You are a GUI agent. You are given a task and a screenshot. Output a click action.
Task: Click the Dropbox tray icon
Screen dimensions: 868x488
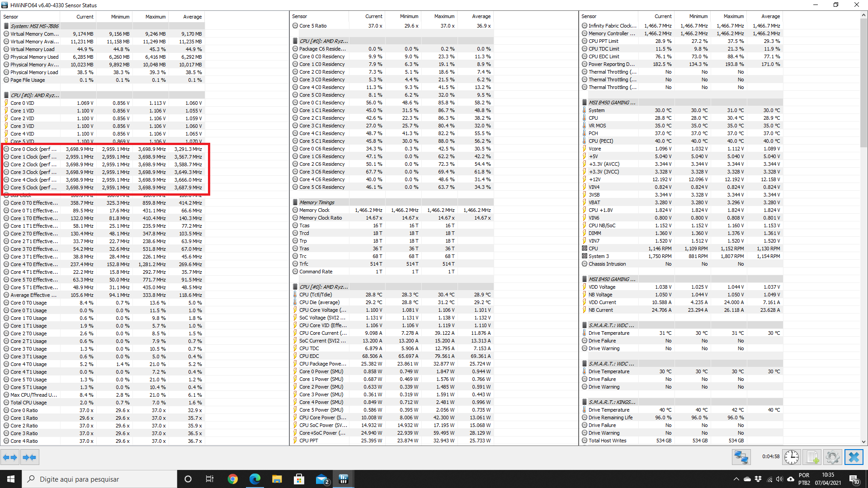(x=758, y=479)
